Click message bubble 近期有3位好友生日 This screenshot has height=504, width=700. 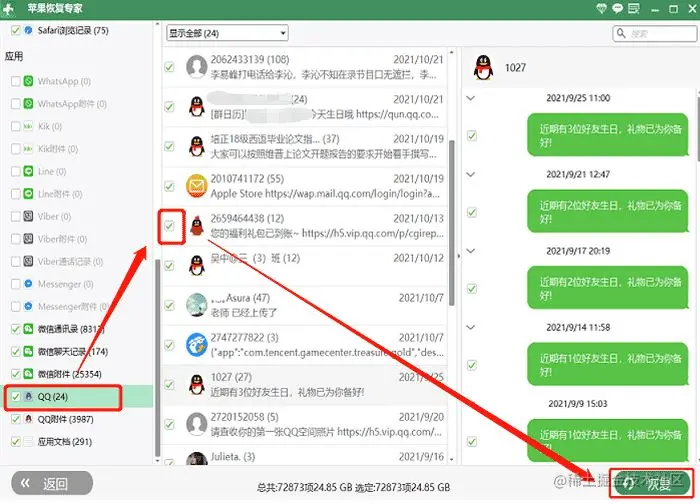[608, 135]
